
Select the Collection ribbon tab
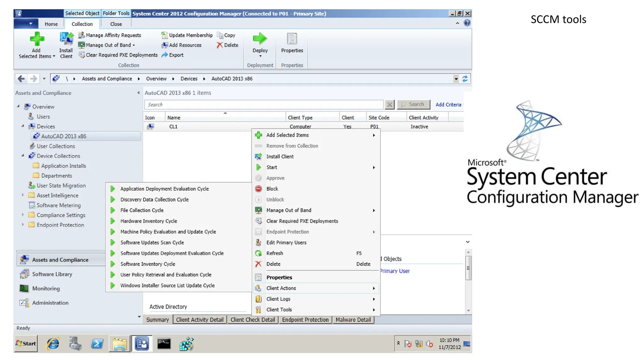click(82, 24)
